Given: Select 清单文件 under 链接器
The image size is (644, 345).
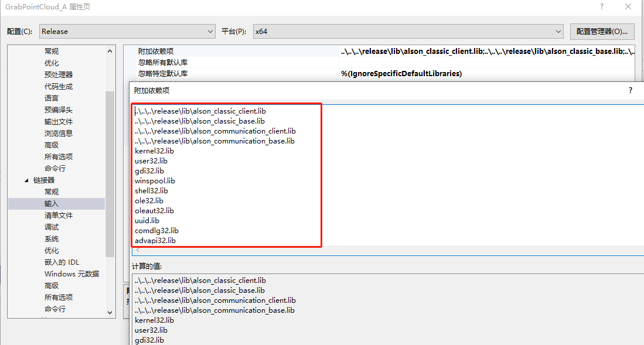Looking at the screenshot, I should click(59, 215).
